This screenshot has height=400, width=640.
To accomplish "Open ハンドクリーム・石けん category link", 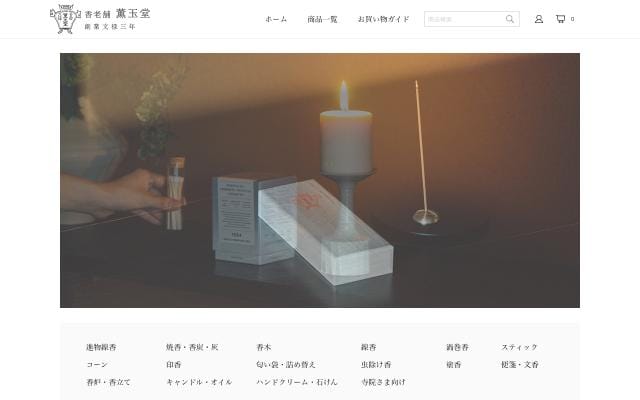I will pos(297,382).
